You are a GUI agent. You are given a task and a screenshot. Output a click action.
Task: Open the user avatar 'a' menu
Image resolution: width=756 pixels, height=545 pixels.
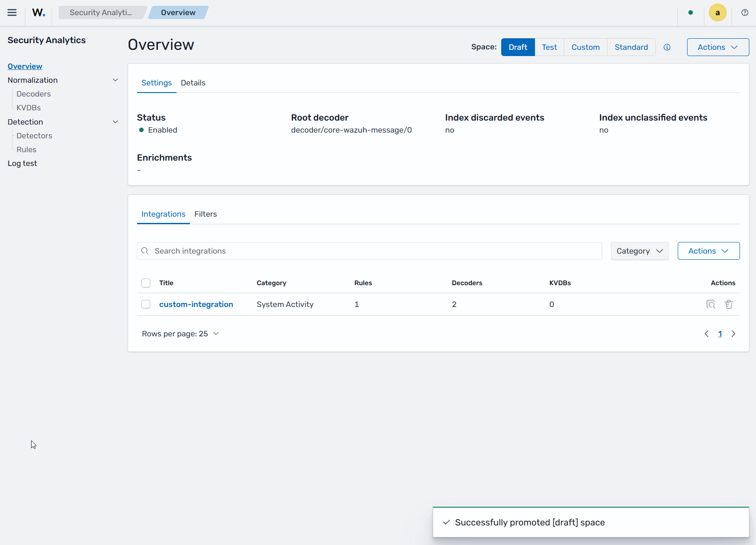click(x=717, y=12)
